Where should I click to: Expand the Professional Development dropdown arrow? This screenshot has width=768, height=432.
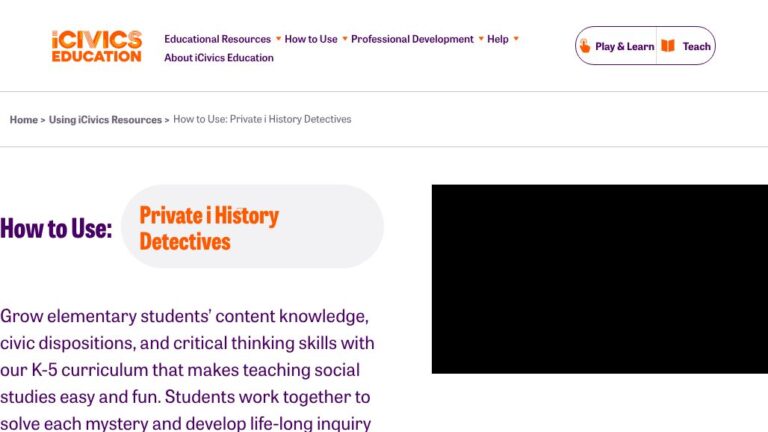click(481, 38)
